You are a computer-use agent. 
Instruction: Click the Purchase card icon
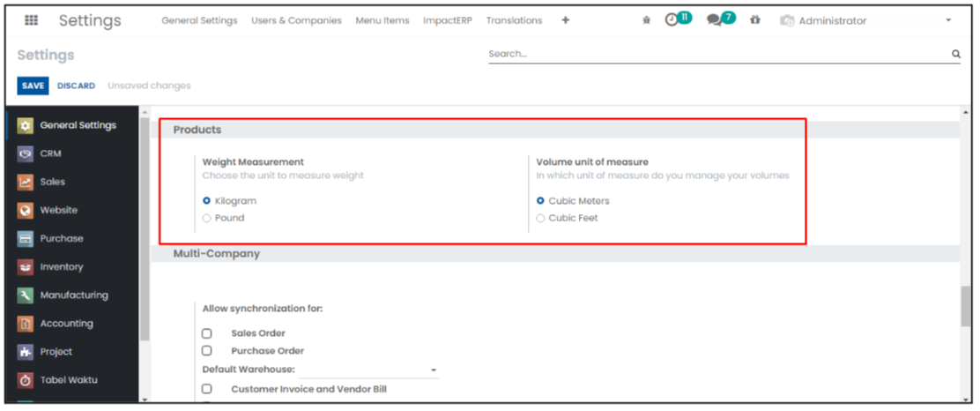25,238
